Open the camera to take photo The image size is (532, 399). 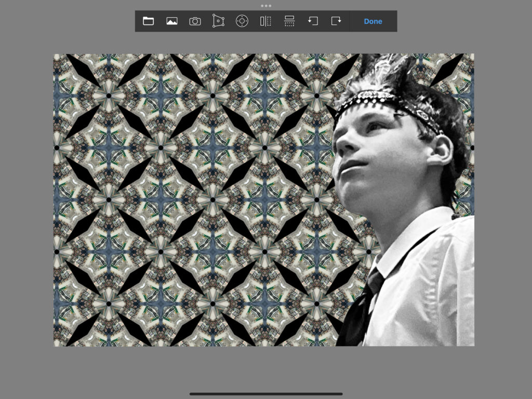click(x=195, y=21)
